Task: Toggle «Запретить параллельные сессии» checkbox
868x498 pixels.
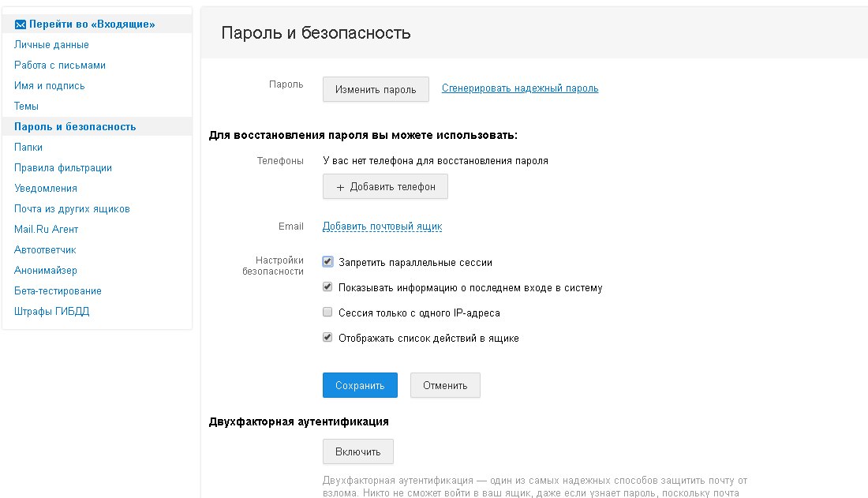Action: pos(327,262)
